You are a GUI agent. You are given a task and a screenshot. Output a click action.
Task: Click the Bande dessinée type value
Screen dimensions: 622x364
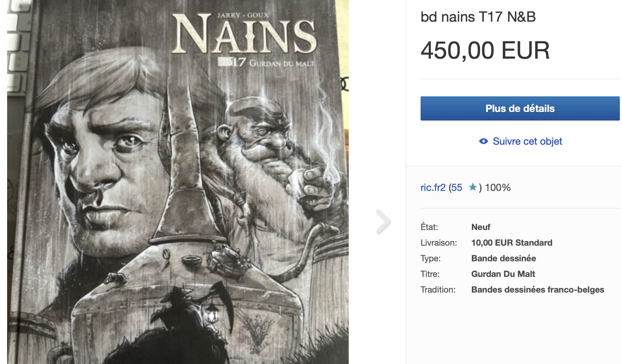point(503,258)
